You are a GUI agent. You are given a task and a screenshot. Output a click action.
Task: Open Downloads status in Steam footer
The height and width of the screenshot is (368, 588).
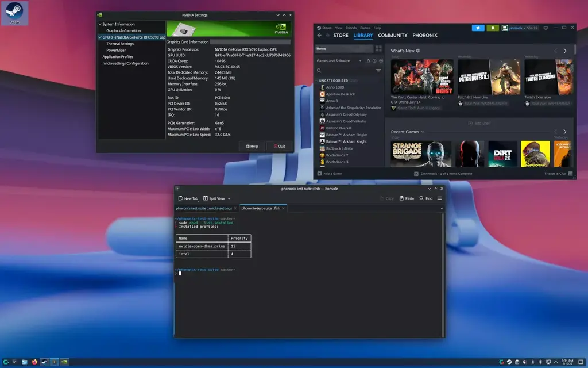click(x=443, y=174)
